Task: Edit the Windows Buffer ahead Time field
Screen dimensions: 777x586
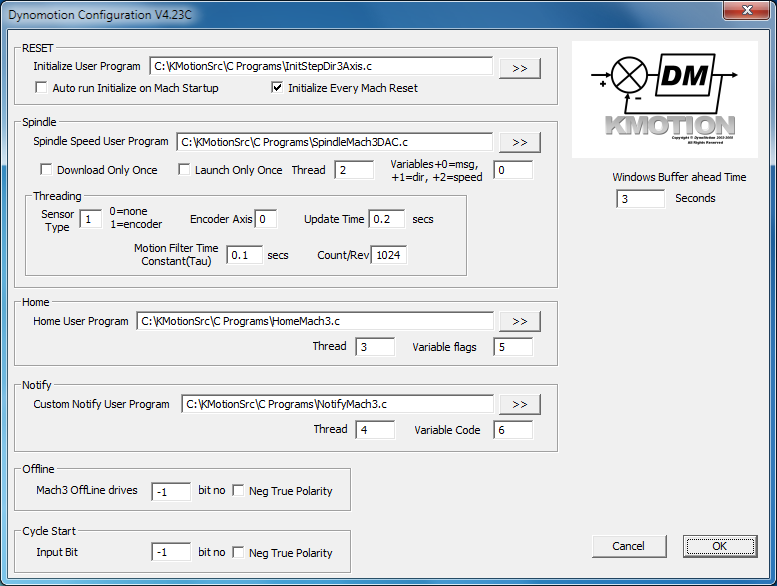Action: click(640, 199)
